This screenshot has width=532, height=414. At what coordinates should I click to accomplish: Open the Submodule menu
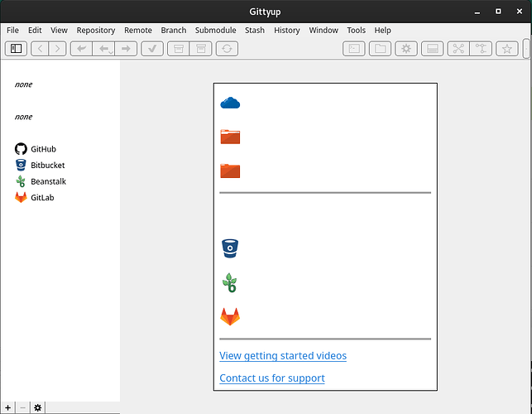215,31
